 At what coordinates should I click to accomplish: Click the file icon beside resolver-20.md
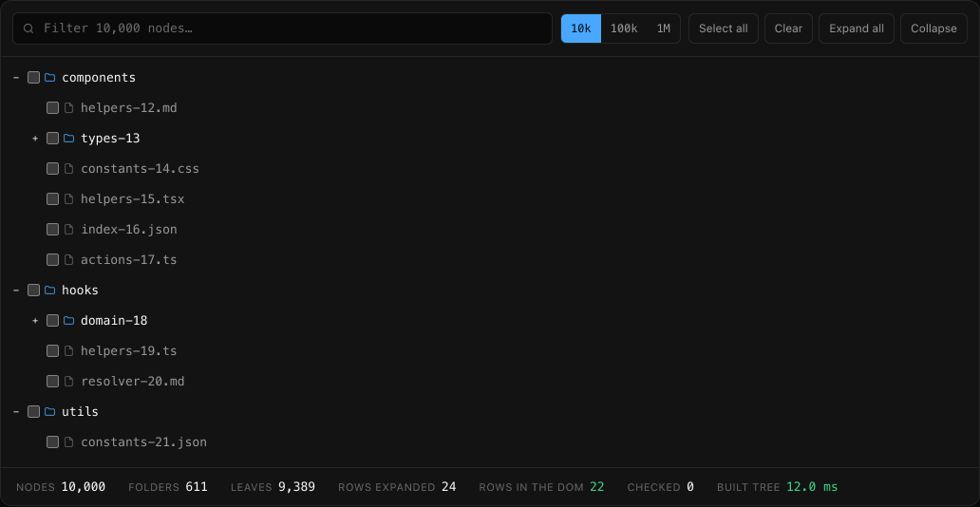pos(68,381)
